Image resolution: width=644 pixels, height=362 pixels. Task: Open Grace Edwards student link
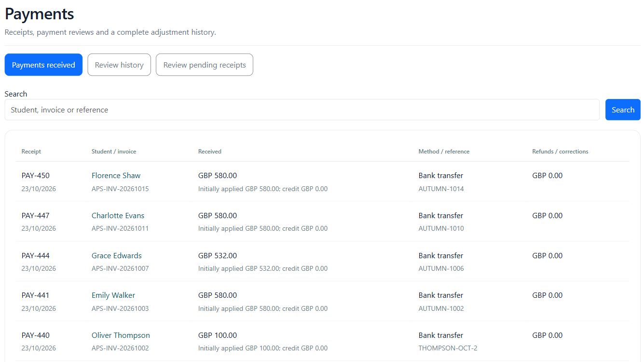point(117,256)
